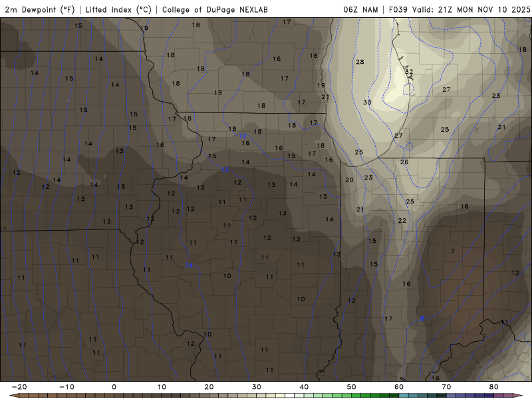Click the blue 13 lifted index contour label
The height and width of the screenshot is (399, 532).
pos(225,170)
